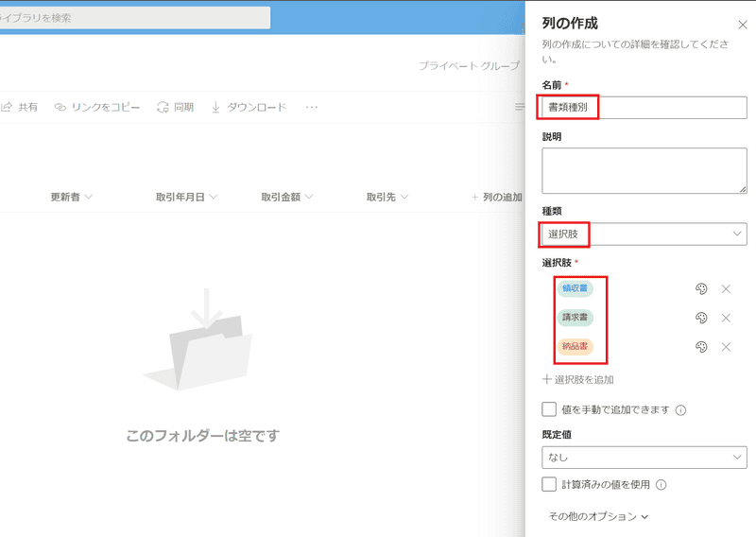Close the 列の作成 panel
The height and width of the screenshot is (537, 756).
coord(742,26)
